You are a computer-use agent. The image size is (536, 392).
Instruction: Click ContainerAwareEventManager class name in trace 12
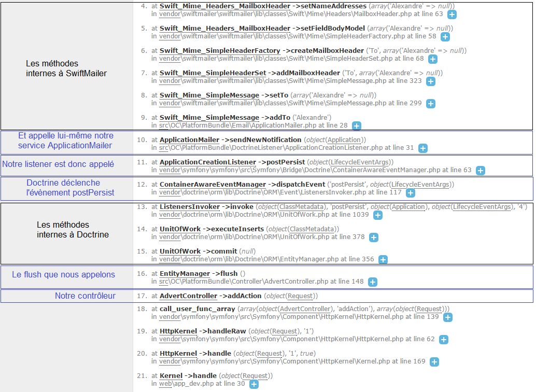(213, 185)
